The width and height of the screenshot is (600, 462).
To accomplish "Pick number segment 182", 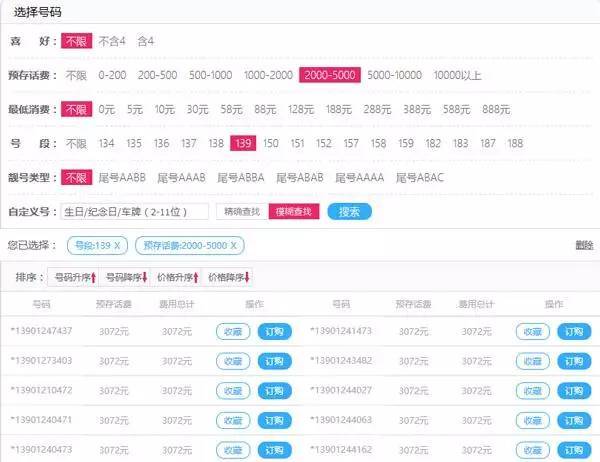I will click(433, 144).
